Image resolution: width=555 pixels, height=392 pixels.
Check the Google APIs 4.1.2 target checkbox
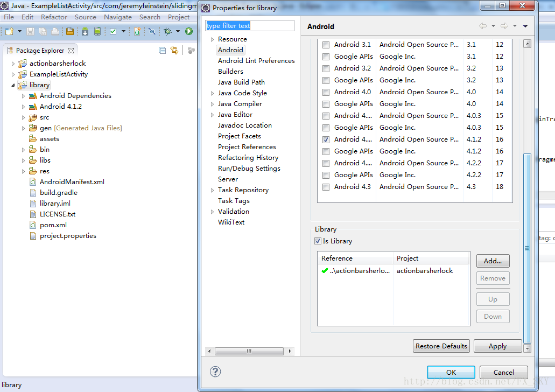[326, 151]
